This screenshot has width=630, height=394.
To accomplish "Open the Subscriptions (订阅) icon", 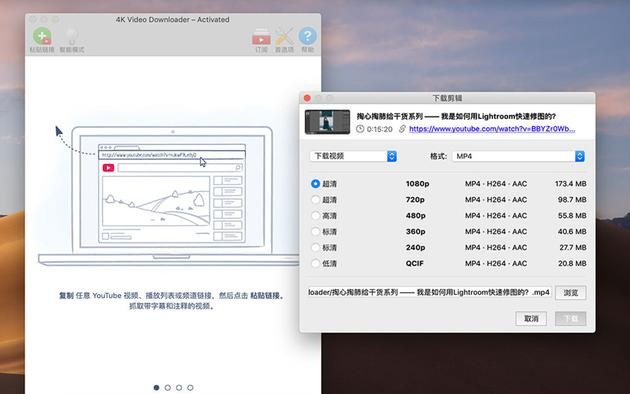I will pyautogui.click(x=261, y=37).
